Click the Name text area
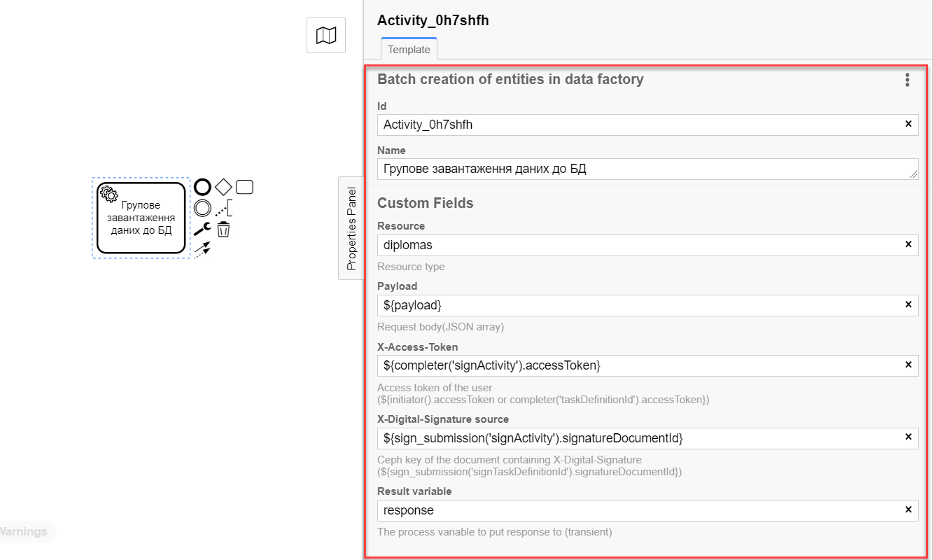The height and width of the screenshot is (560, 933). 647,169
